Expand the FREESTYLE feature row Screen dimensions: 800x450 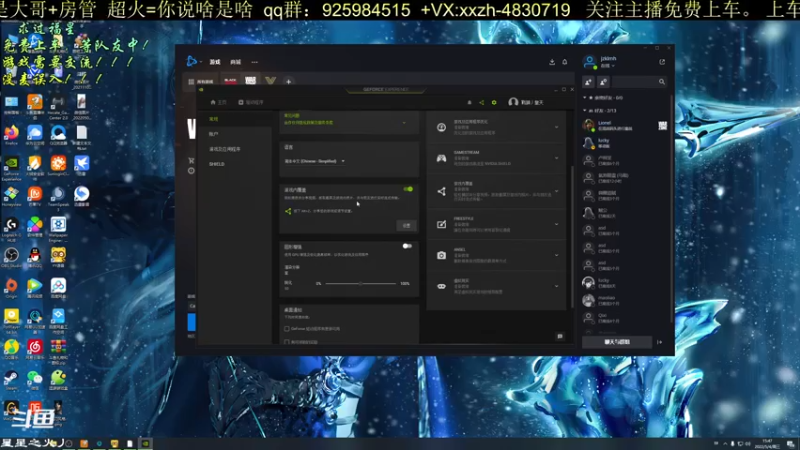(x=557, y=224)
